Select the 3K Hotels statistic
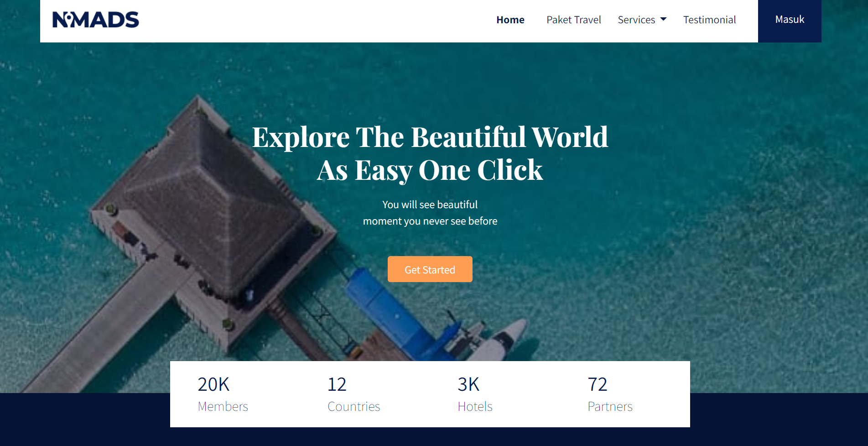Image resolution: width=868 pixels, height=446 pixels. tap(475, 394)
